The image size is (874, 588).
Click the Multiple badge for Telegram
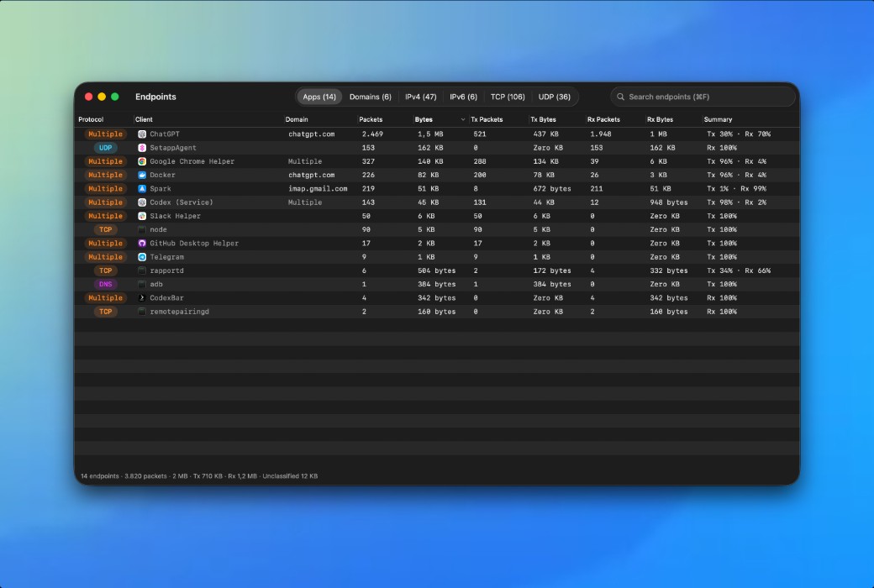point(105,257)
